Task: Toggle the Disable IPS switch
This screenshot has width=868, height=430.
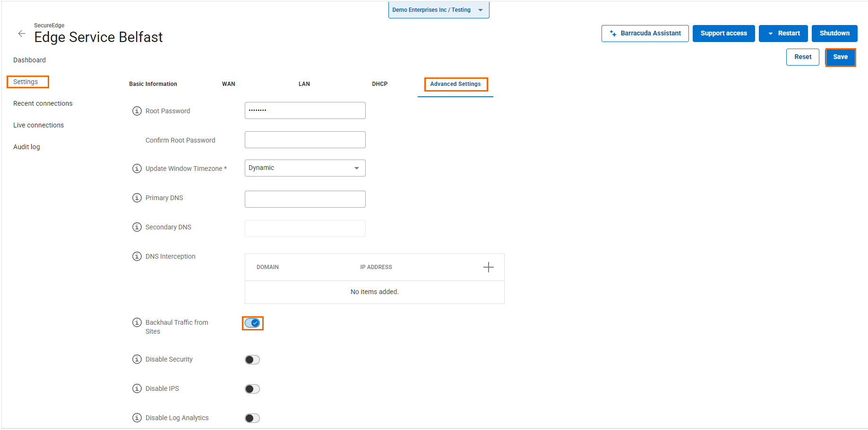Action: 252,389
